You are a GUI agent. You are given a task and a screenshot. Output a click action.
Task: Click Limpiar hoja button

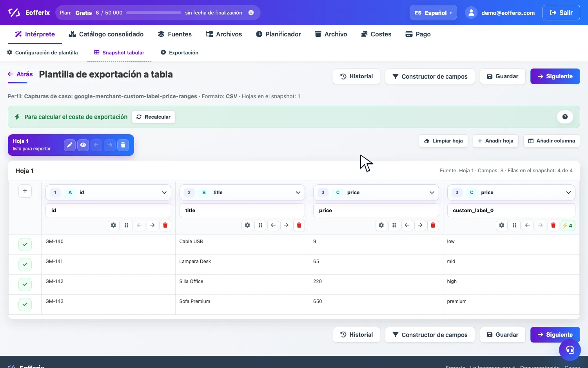[x=443, y=141]
